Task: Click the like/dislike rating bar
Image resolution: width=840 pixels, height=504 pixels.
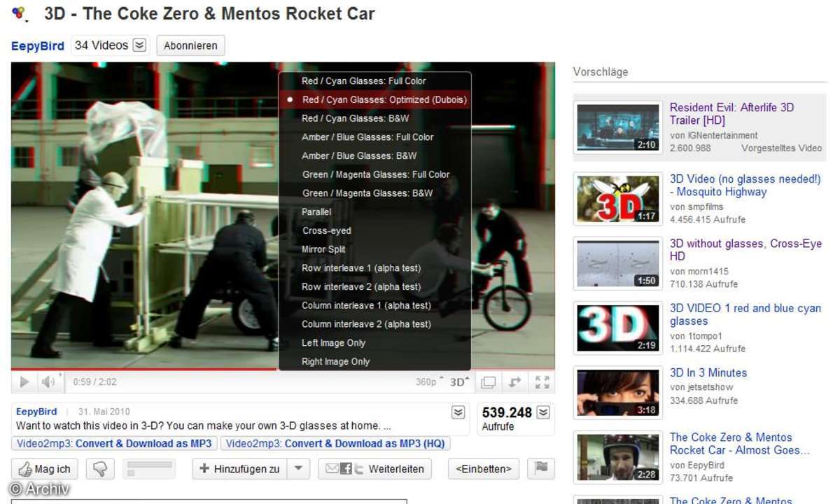Action: click(x=148, y=469)
